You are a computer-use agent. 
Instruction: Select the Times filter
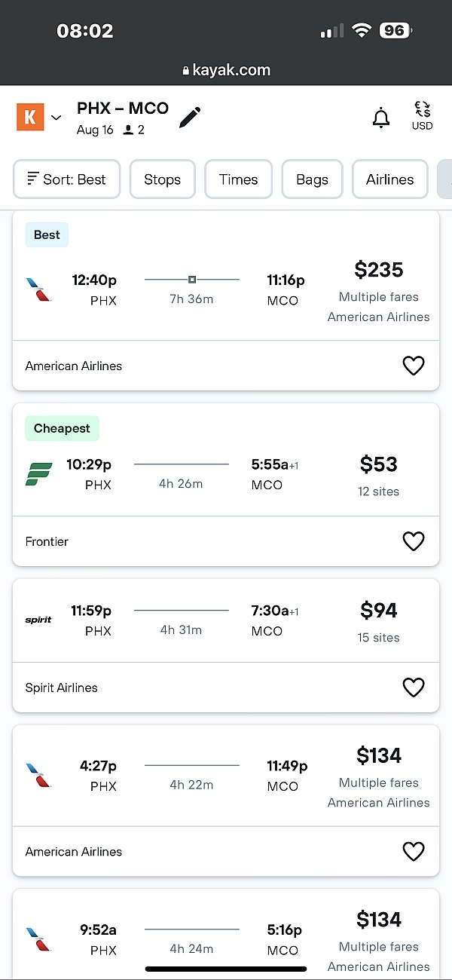point(238,179)
